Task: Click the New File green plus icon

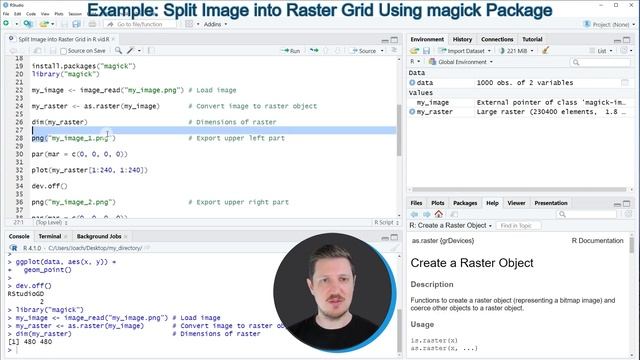Action: [x=6, y=24]
